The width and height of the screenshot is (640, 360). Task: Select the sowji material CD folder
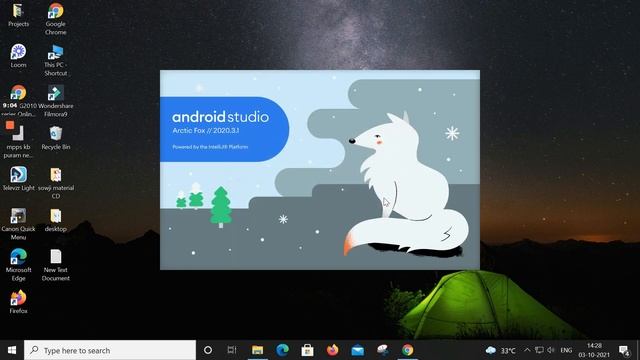[x=56, y=183]
